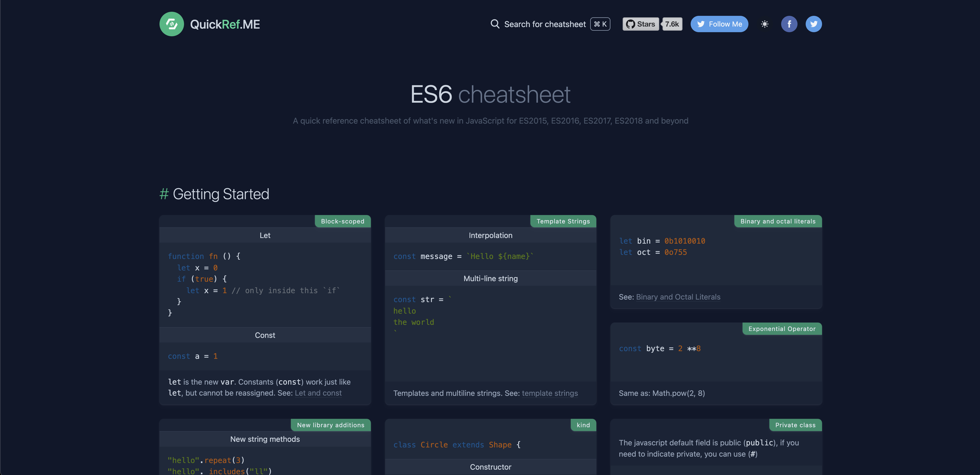
Task: Click the '"hello".repeat(3)' code line
Action: click(206, 460)
